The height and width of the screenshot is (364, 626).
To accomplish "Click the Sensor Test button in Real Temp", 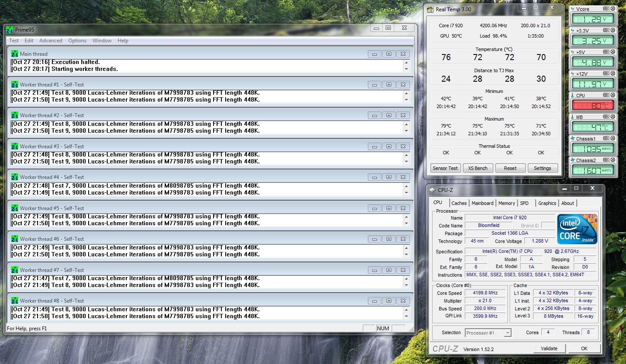I will (445, 168).
